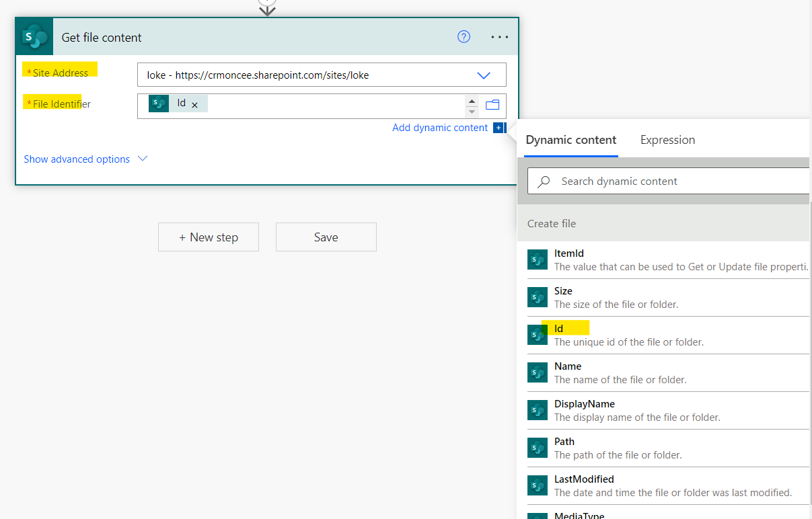Click SharePoint icon beside Path
The height and width of the screenshot is (519, 812).
coord(538,448)
